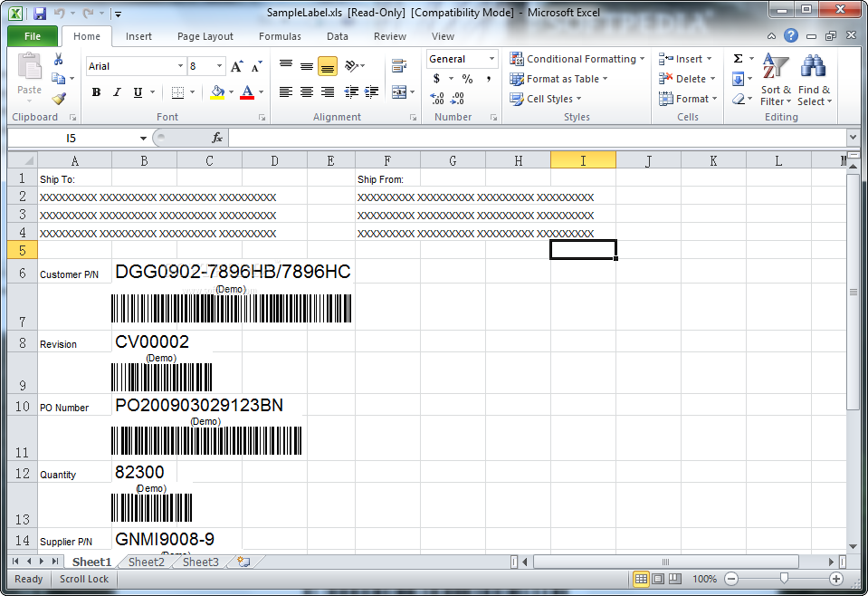Screen dimensions: 868x596
Task: Toggle Underline formatting
Action: click(x=138, y=92)
